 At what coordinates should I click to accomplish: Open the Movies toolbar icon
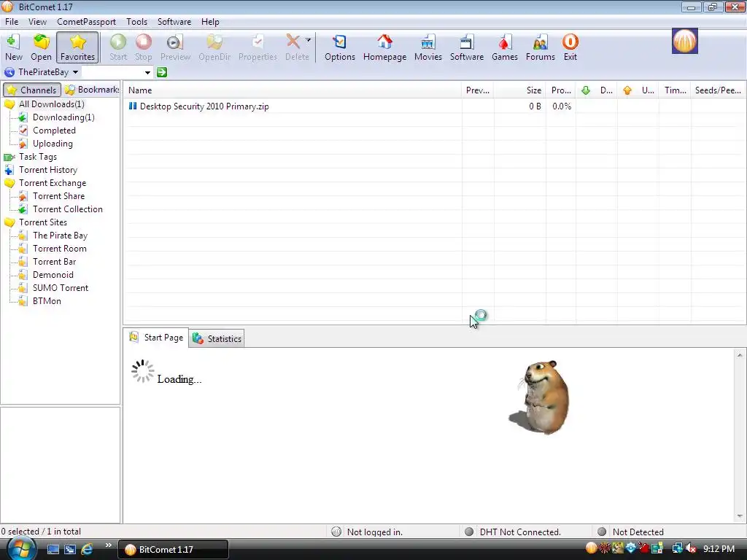[x=427, y=47]
